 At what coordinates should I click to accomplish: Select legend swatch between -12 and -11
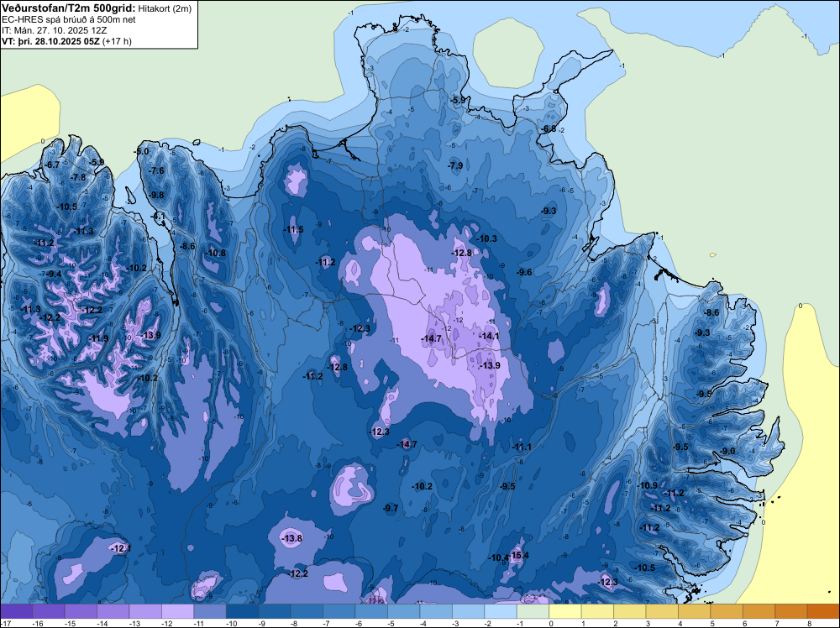(178, 611)
